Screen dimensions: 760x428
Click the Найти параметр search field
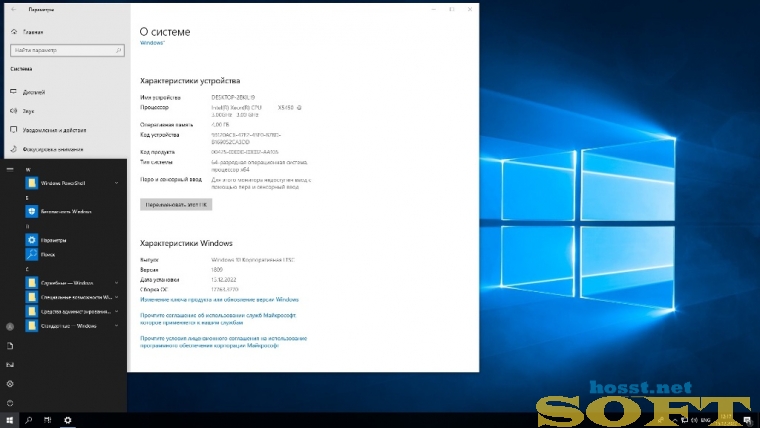pos(67,50)
